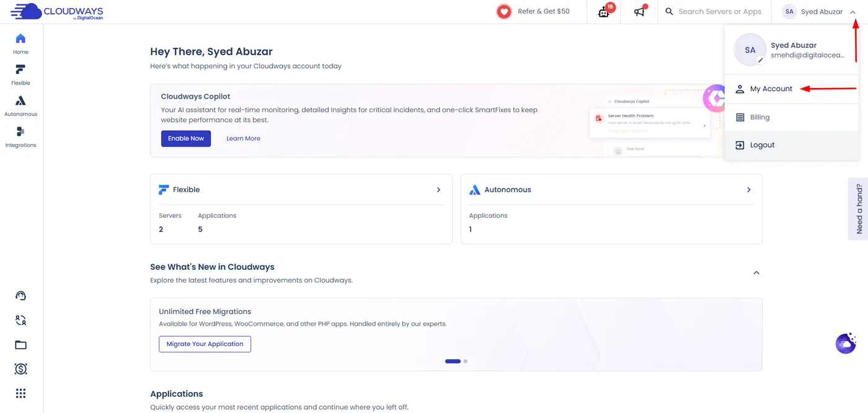This screenshot has height=413, width=868.
Task: Click the floating cloud icon at right edge
Action: [x=846, y=343]
